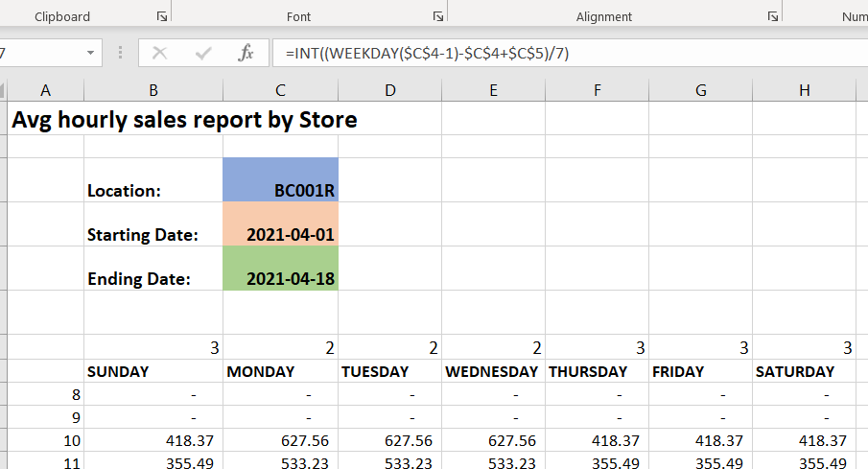Click the Cancel formula X icon
The width and height of the screenshot is (868, 469).
tap(160, 54)
